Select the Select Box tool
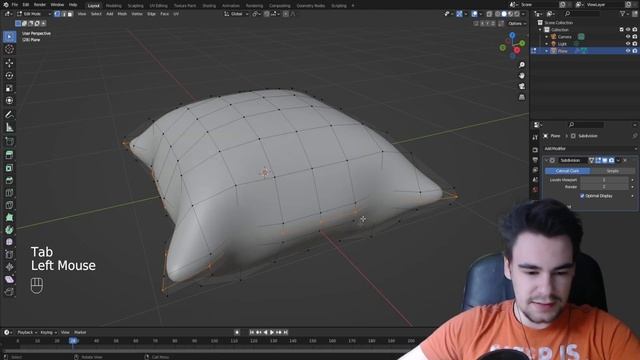The image size is (640, 360). click(9, 37)
